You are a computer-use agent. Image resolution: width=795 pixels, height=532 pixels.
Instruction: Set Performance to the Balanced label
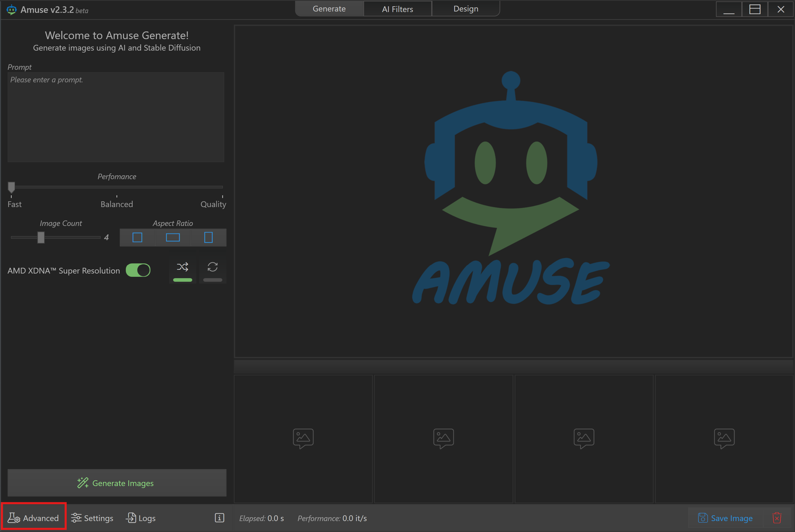coord(117,204)
